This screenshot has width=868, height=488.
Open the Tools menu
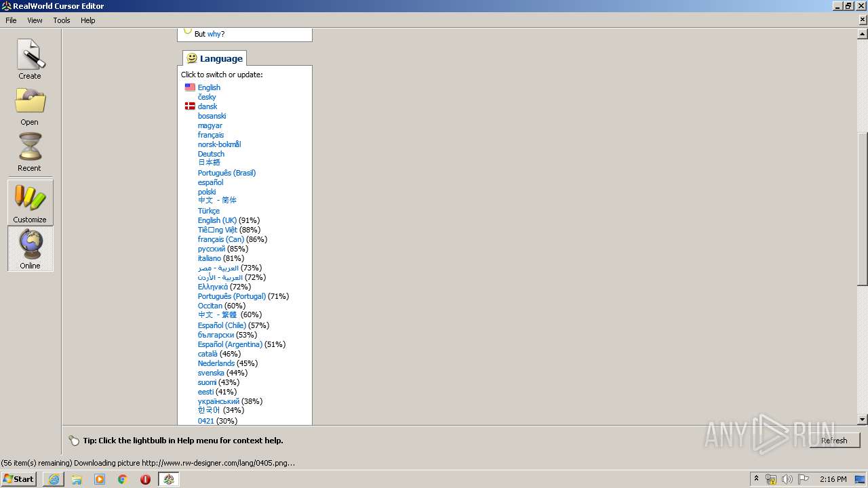pyautogui.click(x=62, y=20)
